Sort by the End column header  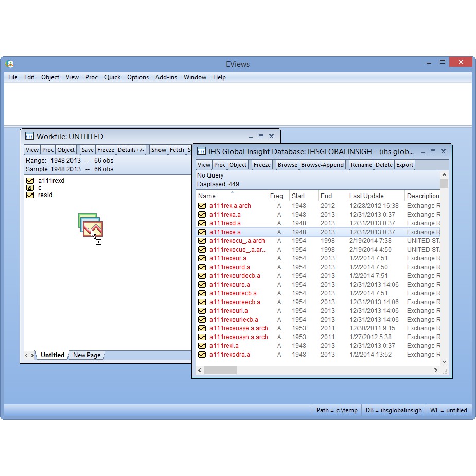(332, 196)
